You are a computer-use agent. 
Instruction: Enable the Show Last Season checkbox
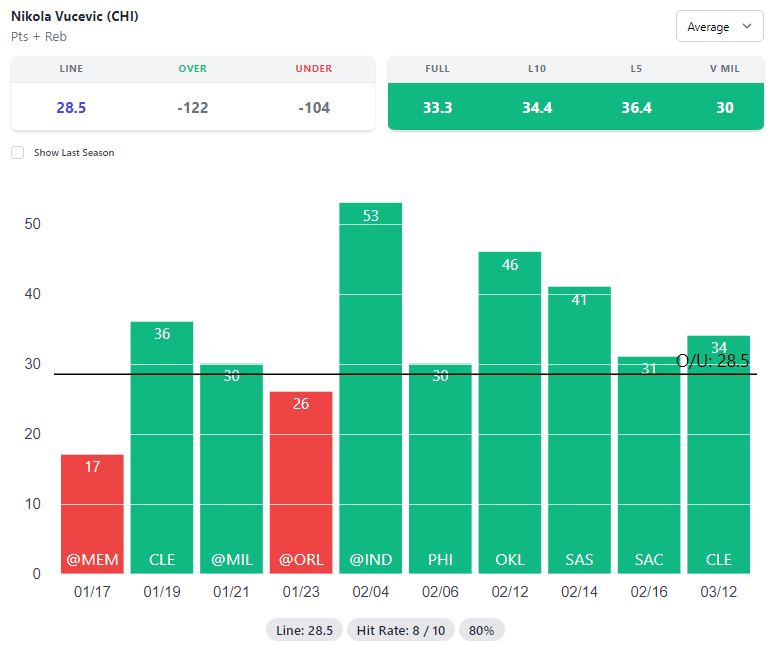tap(18, 153)
